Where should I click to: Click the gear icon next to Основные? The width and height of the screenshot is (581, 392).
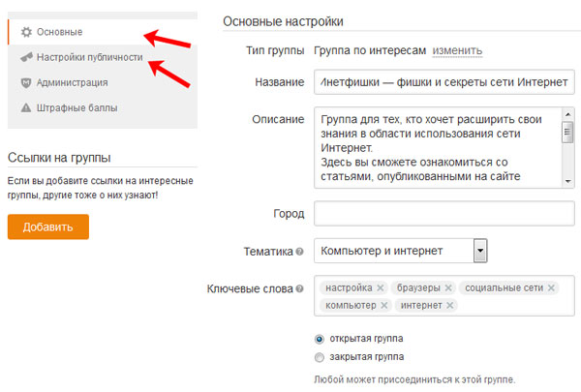(x=26, y=32)
